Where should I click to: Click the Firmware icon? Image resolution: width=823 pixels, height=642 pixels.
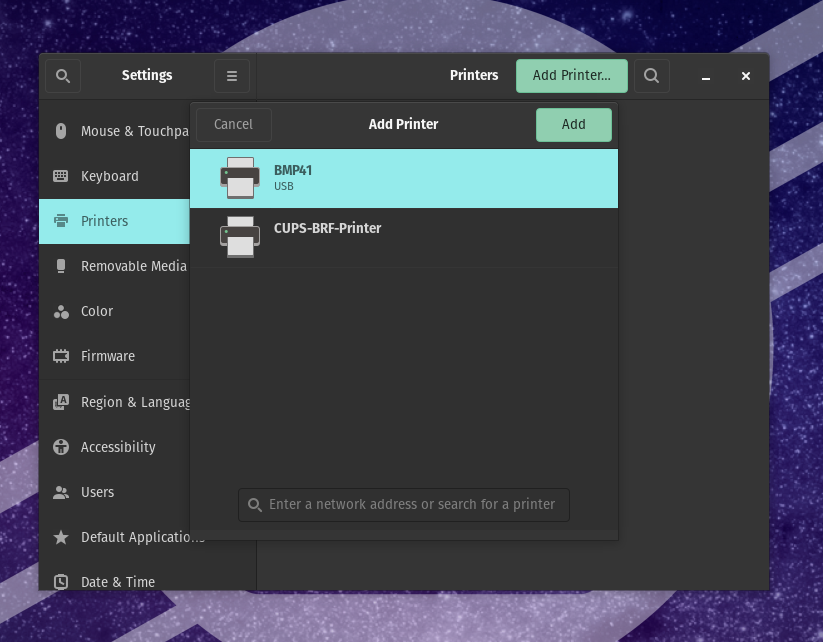click(61, 356)
